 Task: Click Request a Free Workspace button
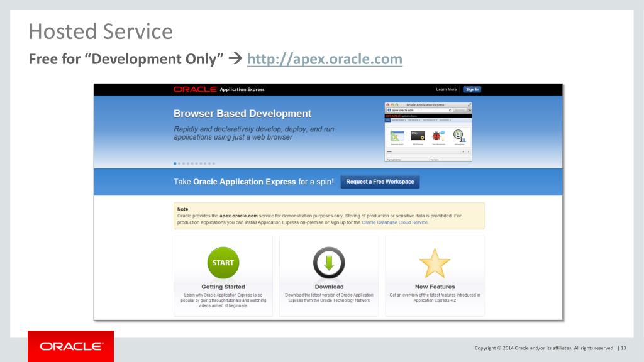[380, 182]
